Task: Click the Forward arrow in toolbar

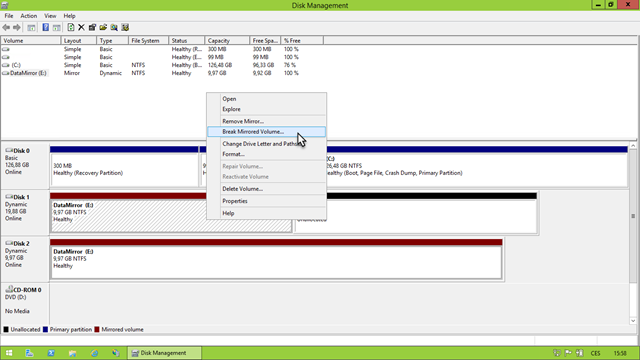Action: pyautogui.click(x=17, y=27)
